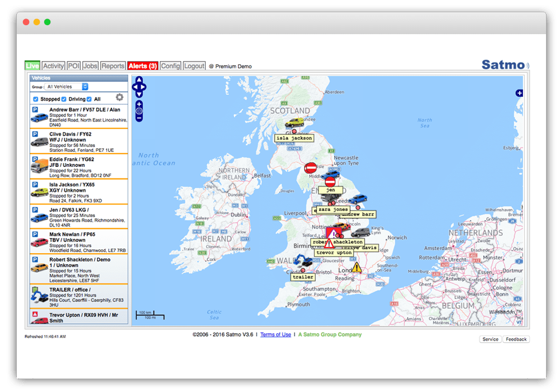Pan the map upward with arrow control
The height and width of the screenshot is (392, 560).
coord(139,80)
